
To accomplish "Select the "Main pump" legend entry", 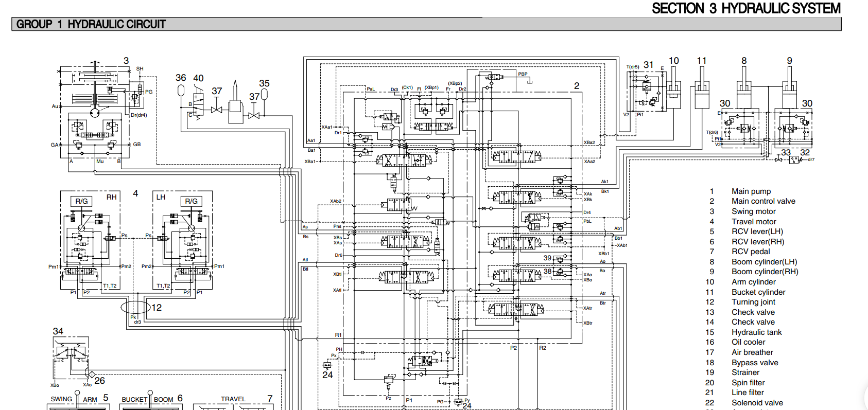I will [x=751, y=191].
